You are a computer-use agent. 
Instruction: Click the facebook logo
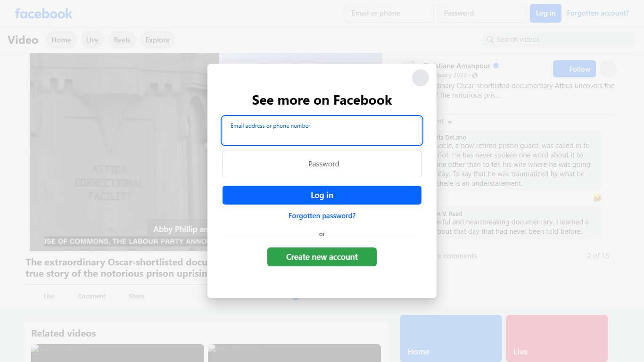(x=43, y=13)
